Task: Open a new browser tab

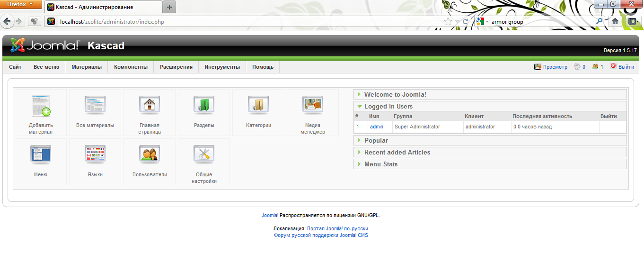Action: point(169,7)
